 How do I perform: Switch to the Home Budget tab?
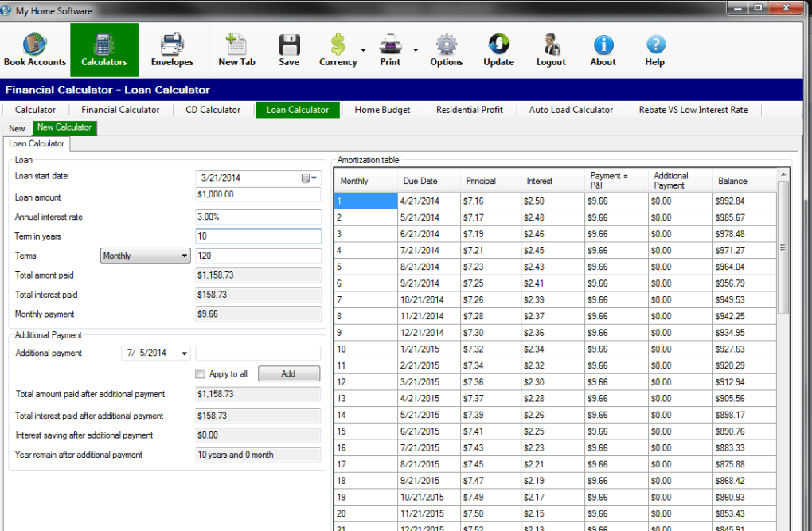coord(381,109)
